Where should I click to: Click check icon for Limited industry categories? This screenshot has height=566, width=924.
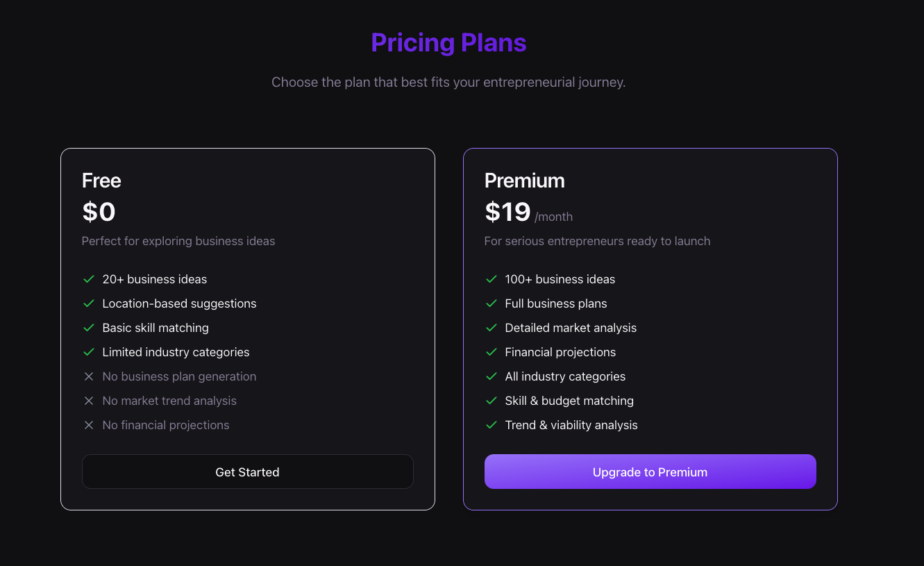89,352
